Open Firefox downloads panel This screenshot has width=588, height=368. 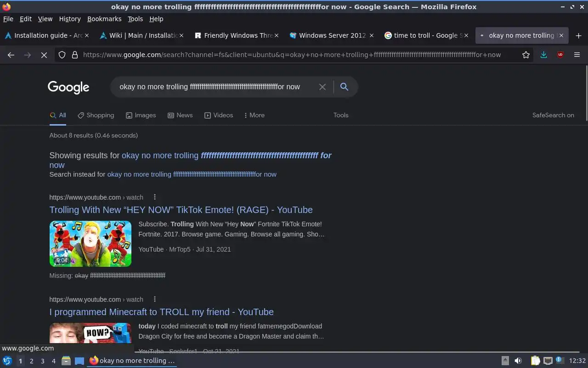[543, 55]
